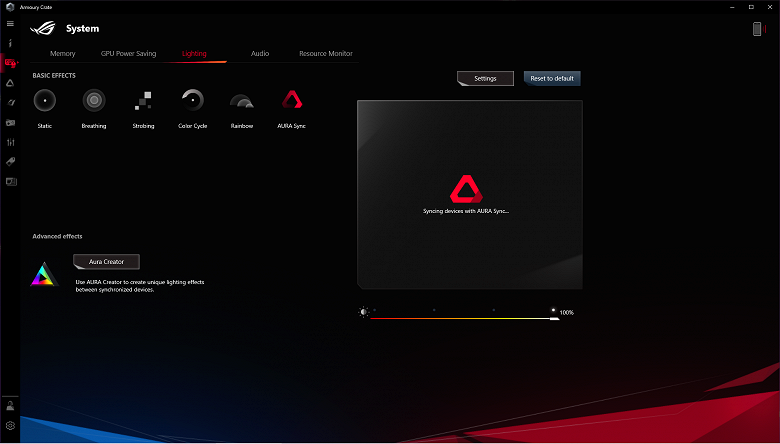The image size is (780, 444).
Task: Click the 'Syncing devices with AURA Sync...' text
Action: pos(466,211)
